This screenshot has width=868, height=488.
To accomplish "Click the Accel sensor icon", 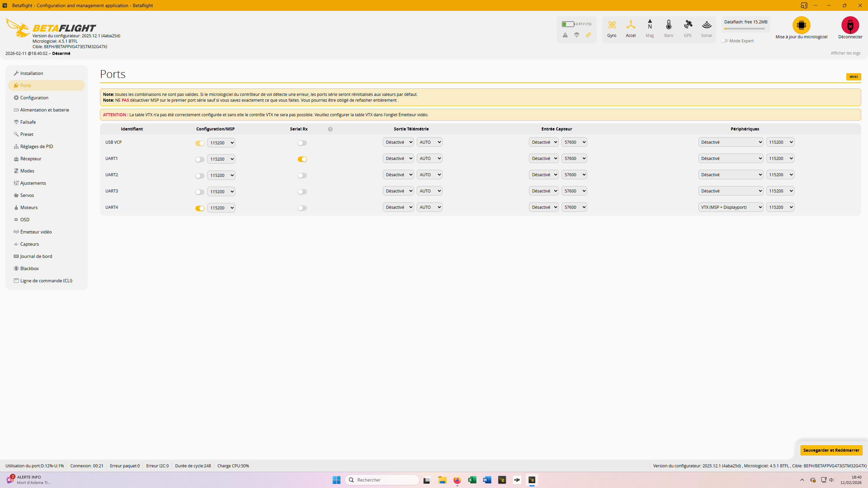I will click(631, 25).
